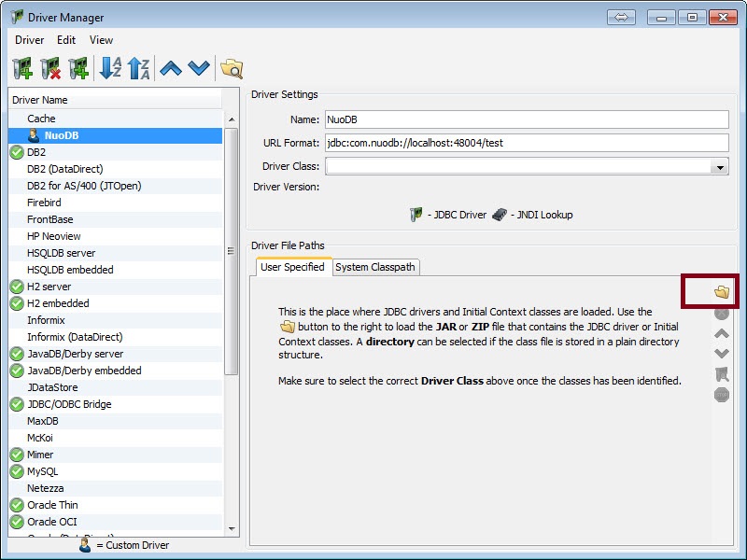Image resolution: width=747 pixels, height=560 pixels.
Task: Select the Informix driver row
Action: coord(115,320)
